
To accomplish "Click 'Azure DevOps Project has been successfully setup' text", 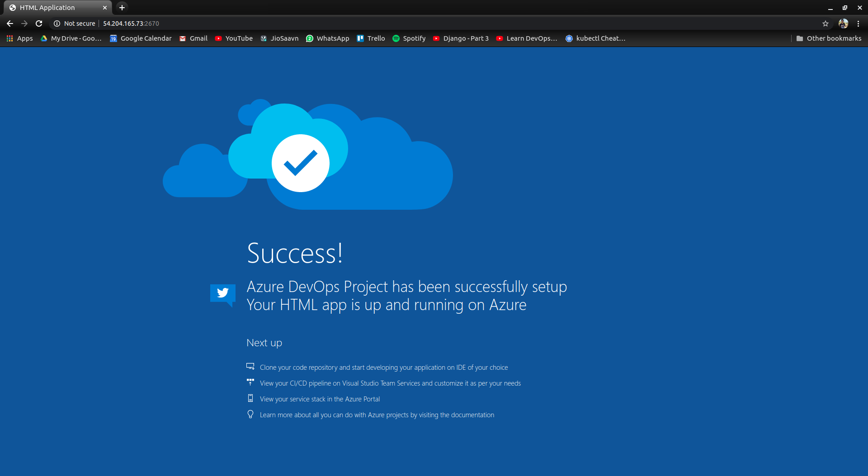I will click(x=407, y=287).
